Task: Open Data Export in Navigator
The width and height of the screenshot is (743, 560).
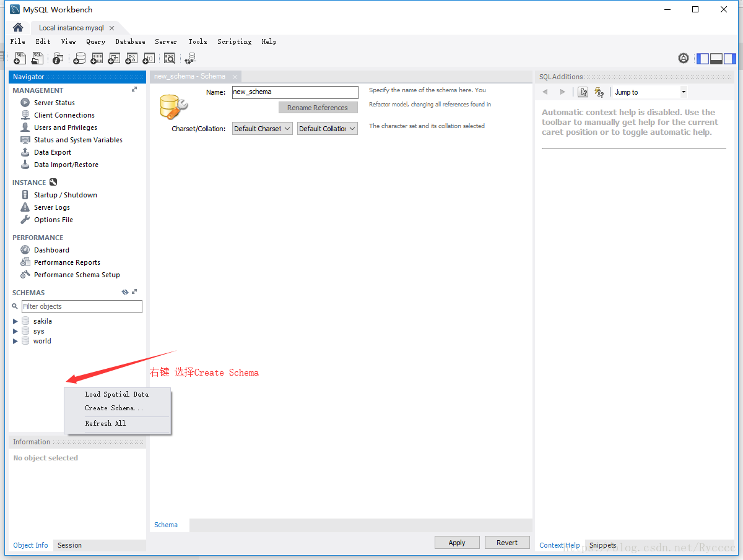Action: click(x=53, y=152)
